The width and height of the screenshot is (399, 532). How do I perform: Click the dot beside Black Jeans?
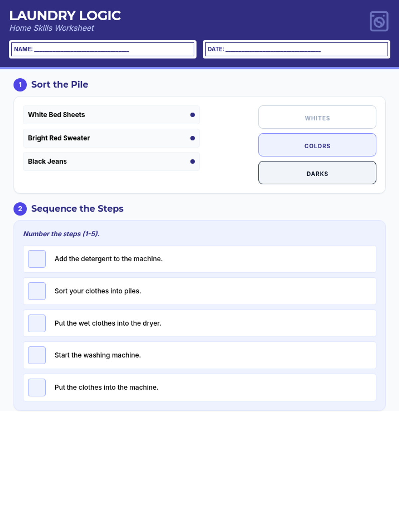[x=192, y=162]
